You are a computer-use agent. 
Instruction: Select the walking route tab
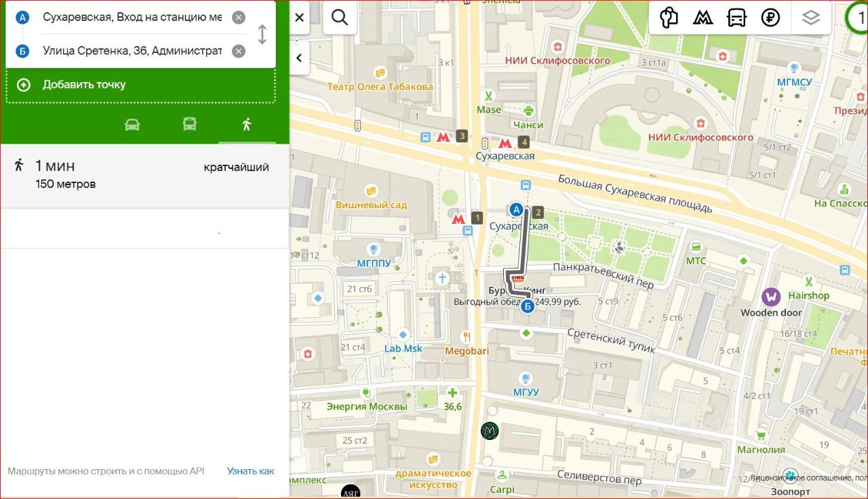247,125
